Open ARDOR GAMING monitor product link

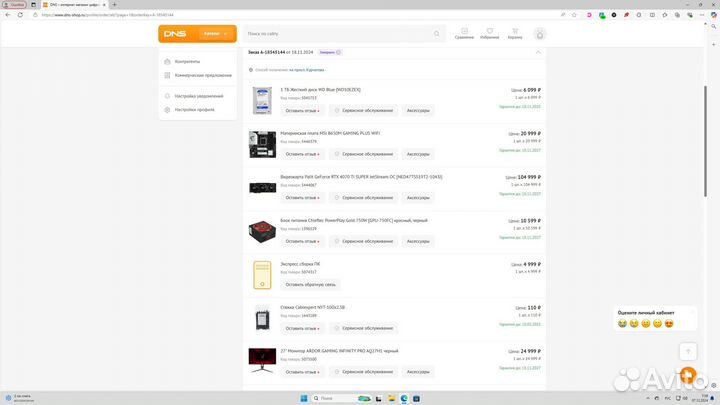coord(339,351)
